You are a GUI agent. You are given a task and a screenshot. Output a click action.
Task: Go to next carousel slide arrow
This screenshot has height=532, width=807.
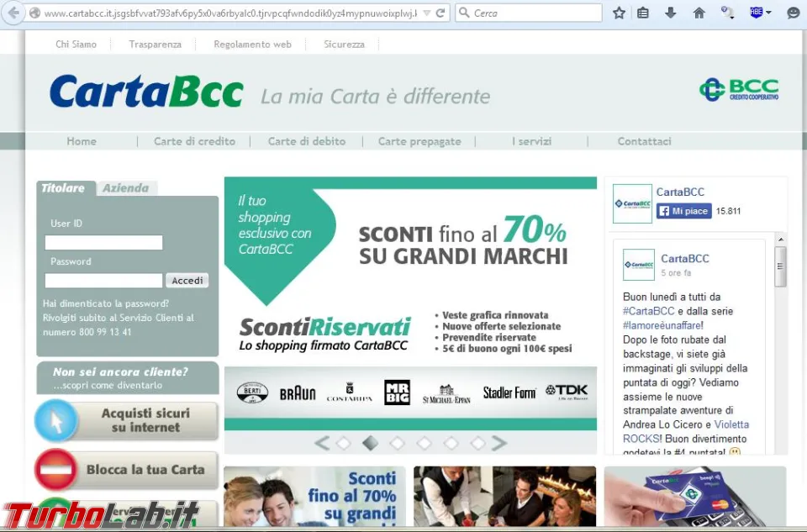click(x=499, y=443)
